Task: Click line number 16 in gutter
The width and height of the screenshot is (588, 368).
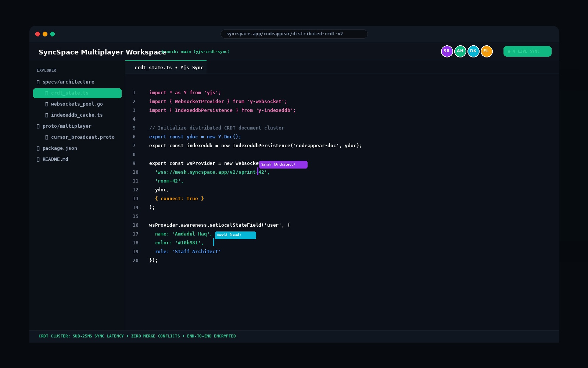Action: click(x=136, y=225)
